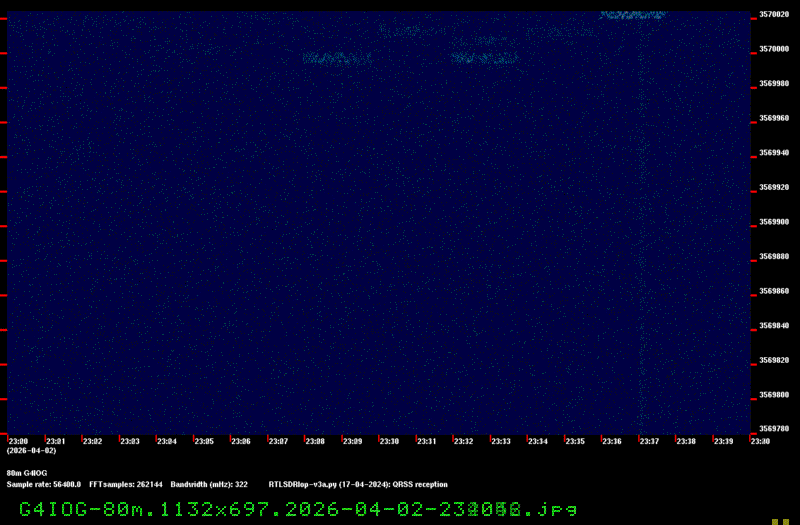Viewport: 800px width, 525px height.
Task: Click the 23:17 time axis label
Action: [x=649, y=441]
